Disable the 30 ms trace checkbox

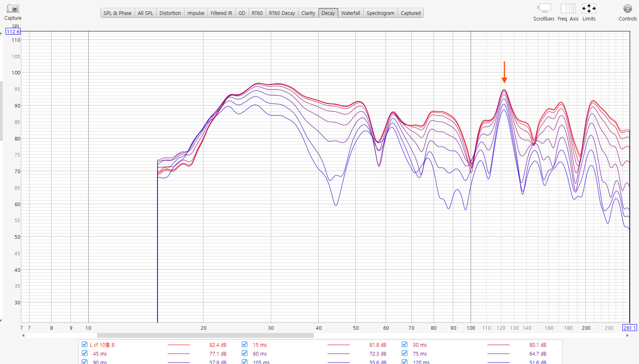[405, 345]
